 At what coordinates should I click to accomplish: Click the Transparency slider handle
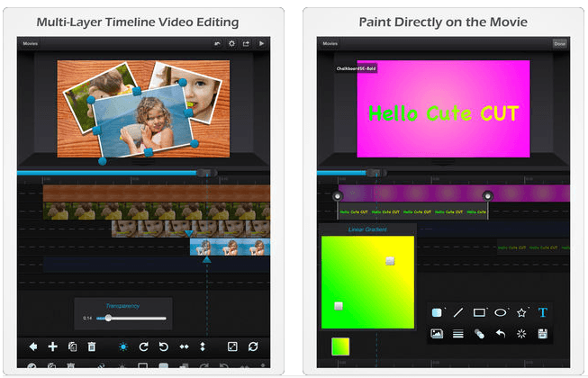(x=109, y=319)
